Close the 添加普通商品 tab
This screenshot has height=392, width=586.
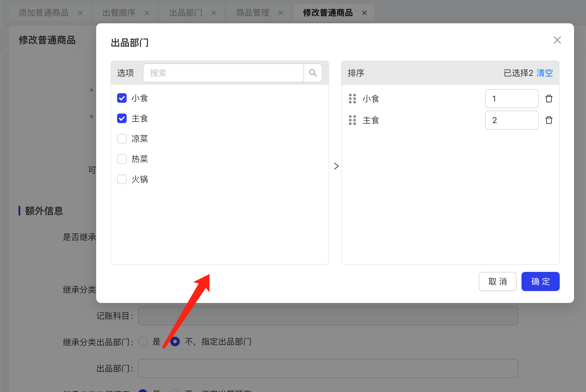point(80,13)
